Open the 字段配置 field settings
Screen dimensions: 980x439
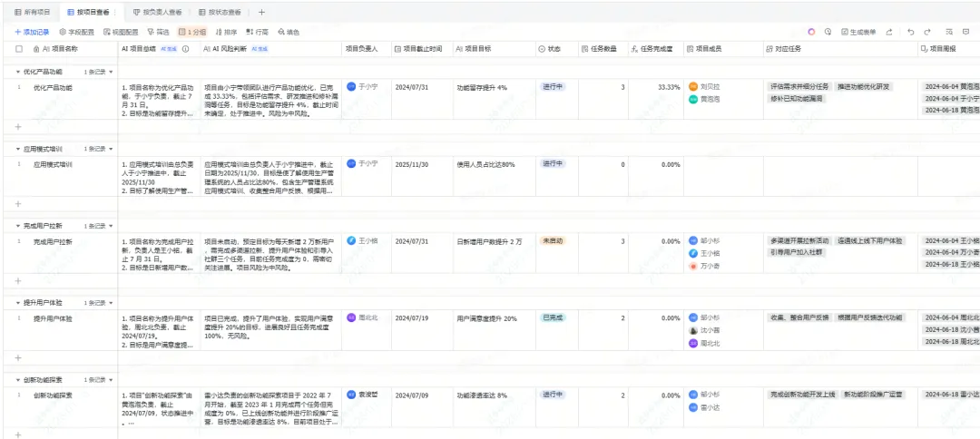[x=76, y=32]
